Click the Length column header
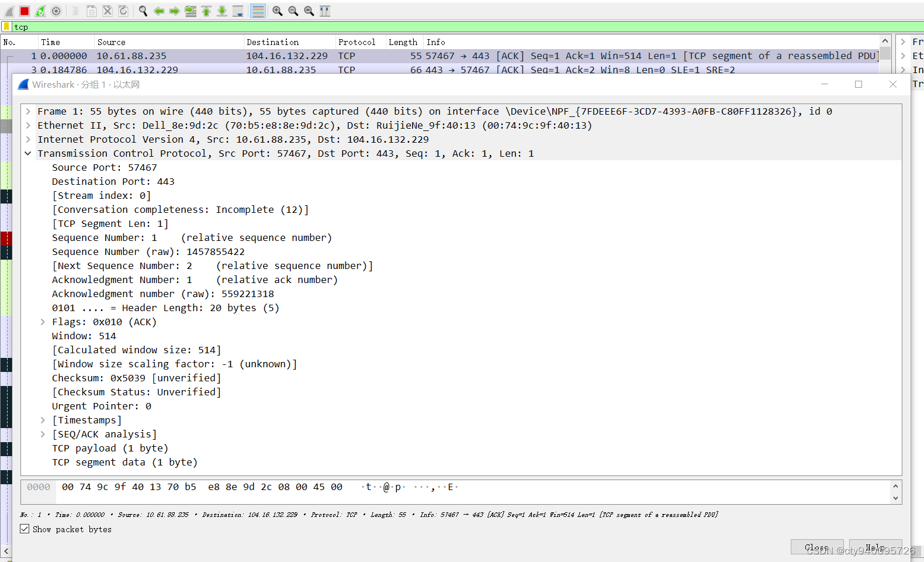This screenshot has width=924, height=562. click(404, 42)
